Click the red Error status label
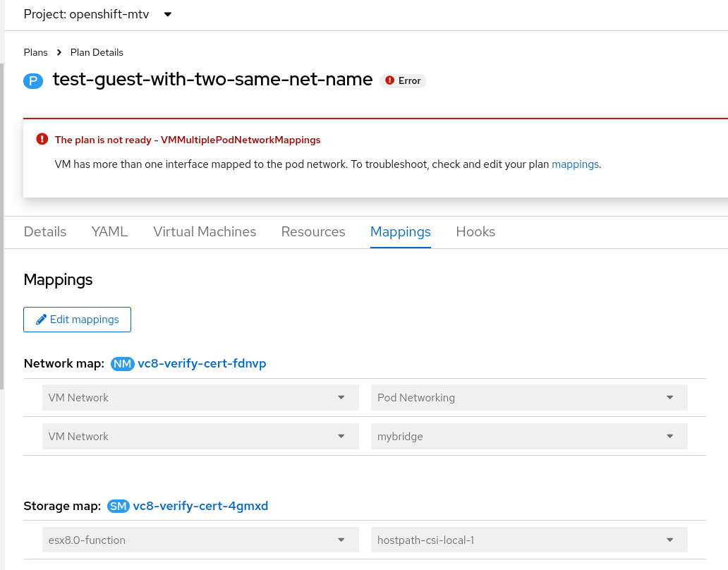The height and width of the screenshot is (570, 728). coord(404,81)
